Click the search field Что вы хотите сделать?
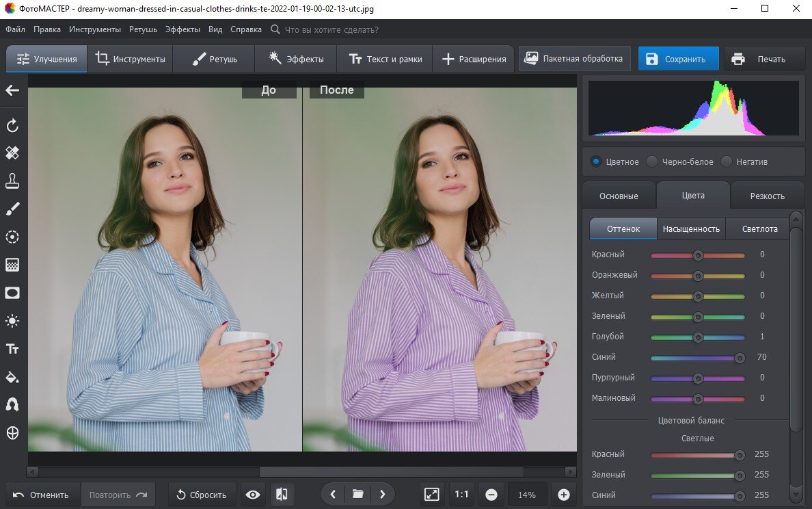Image resolution: width=812 pixels, height=509 pixels. click(331, 29)
